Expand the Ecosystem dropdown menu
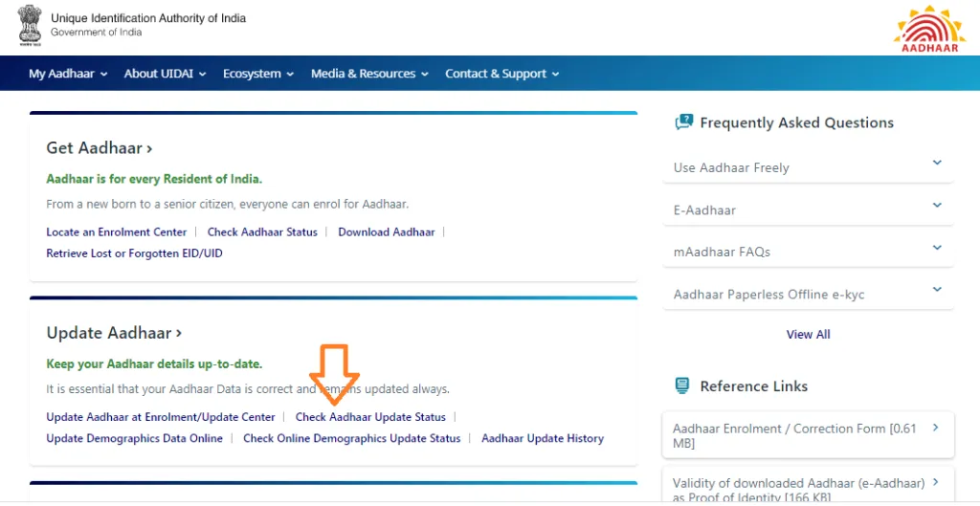 (257, 74)
